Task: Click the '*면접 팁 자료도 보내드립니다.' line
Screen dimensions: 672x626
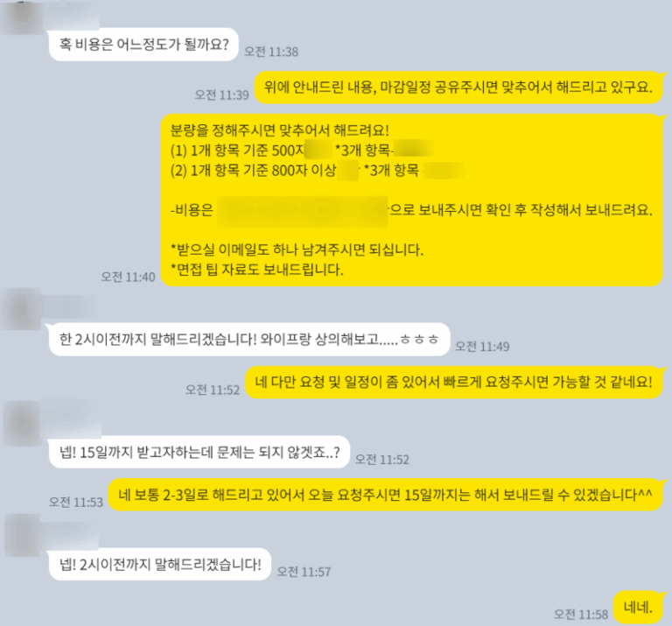Action: coord(257,270)
